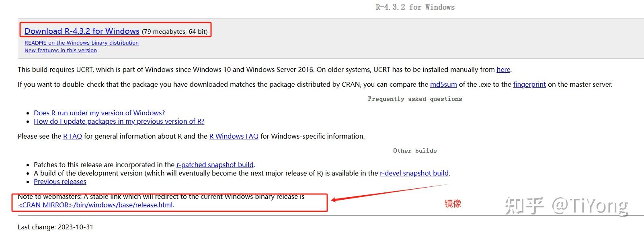Click the 'Other builds' heading
Screen dimensions: 644x235
pos(415,151)
